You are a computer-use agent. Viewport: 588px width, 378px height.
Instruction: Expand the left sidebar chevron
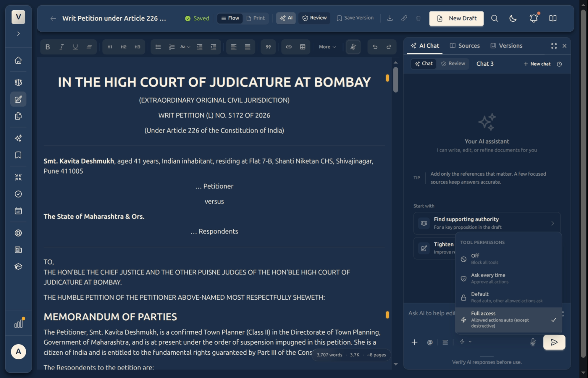point(18,33)
